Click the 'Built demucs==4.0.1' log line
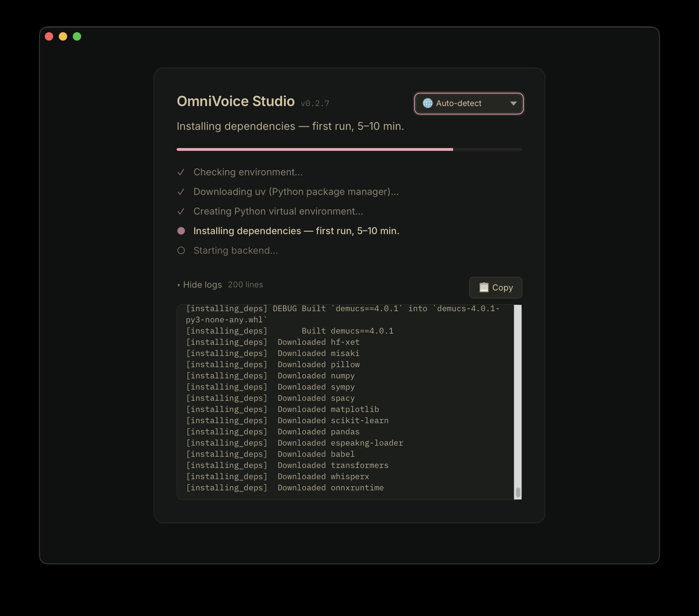Image resolution: width=699 pixels, height=616 pixels. pos(290,331)
